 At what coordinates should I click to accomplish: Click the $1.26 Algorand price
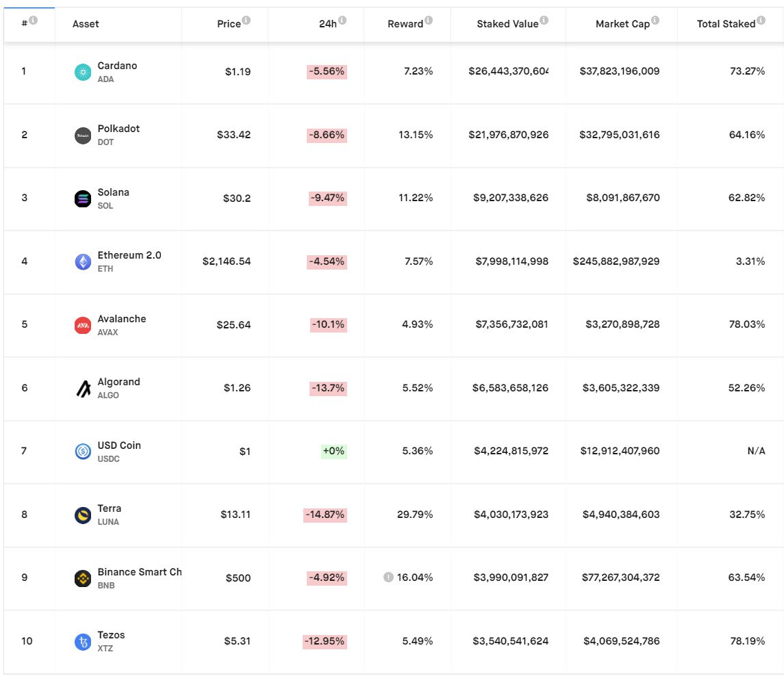tap(238, 388)
